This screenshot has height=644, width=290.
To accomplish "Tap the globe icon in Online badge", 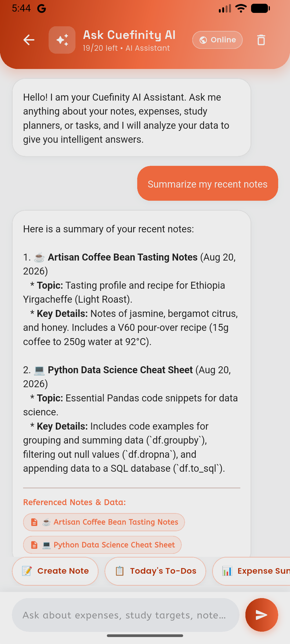I will coord(203,40).
